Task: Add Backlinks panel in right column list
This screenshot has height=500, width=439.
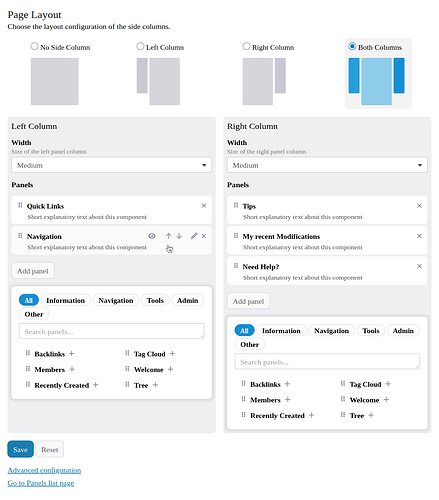Action: click(x=287, y=384)
